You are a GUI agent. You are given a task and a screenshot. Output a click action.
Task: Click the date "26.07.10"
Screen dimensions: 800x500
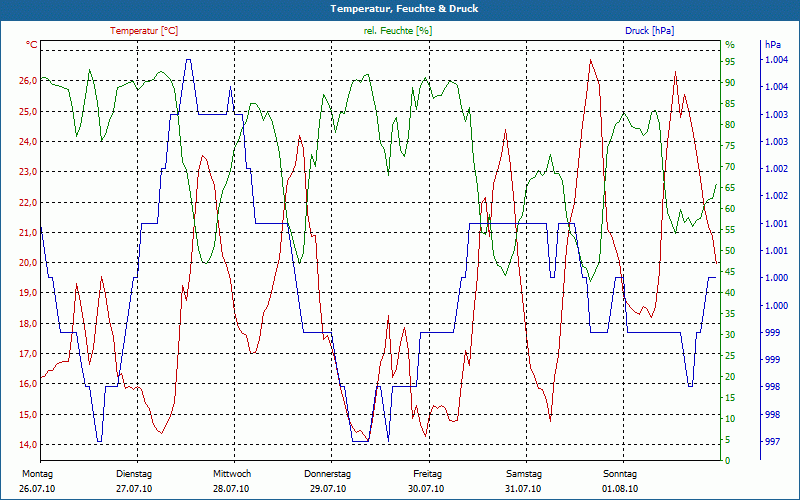click(37, 489)
